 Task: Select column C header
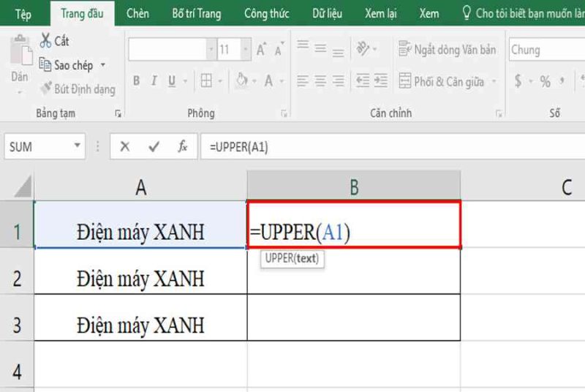tap(523, 185)
